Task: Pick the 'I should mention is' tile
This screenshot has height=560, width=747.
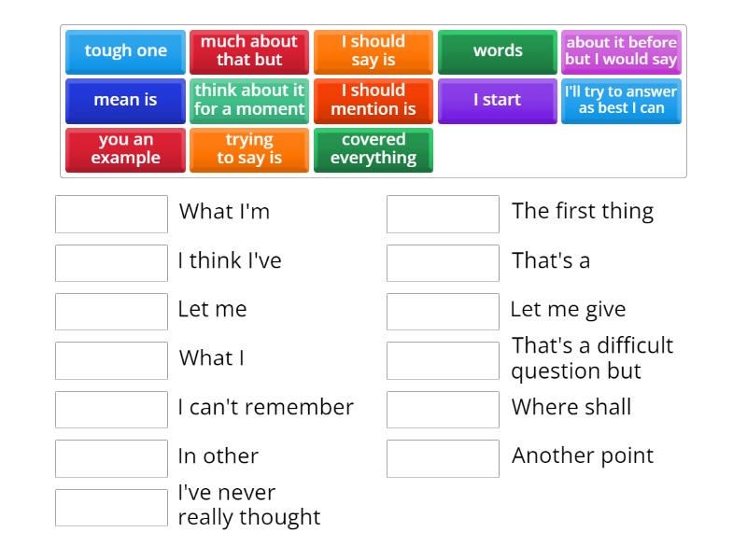Action: pos(373,101)
